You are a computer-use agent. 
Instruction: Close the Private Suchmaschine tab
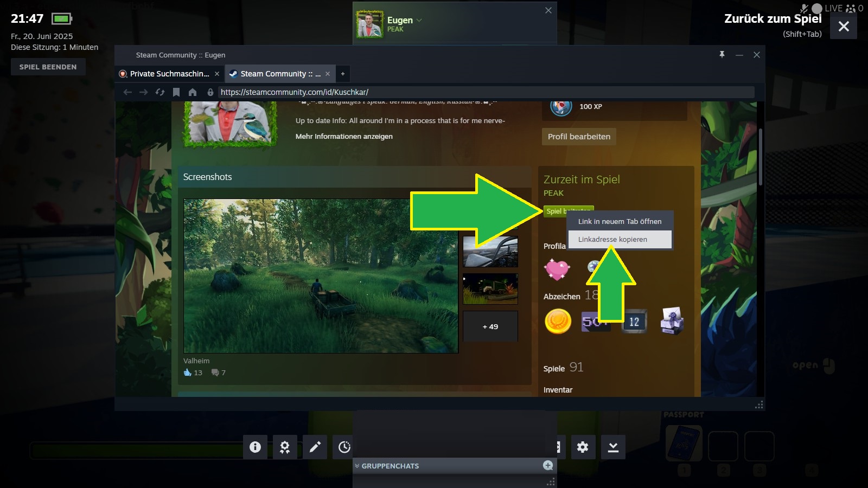pos(217,74)
